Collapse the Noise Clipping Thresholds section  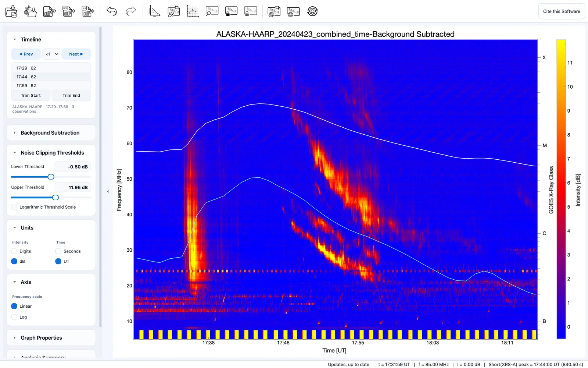pyautogui.click(x=15, y=153)
